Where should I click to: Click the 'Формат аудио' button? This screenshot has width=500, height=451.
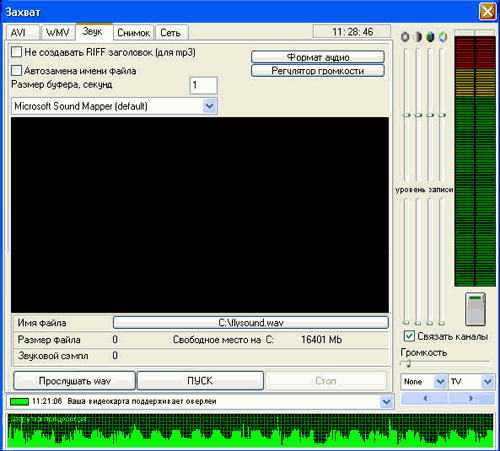coord(318,57)
